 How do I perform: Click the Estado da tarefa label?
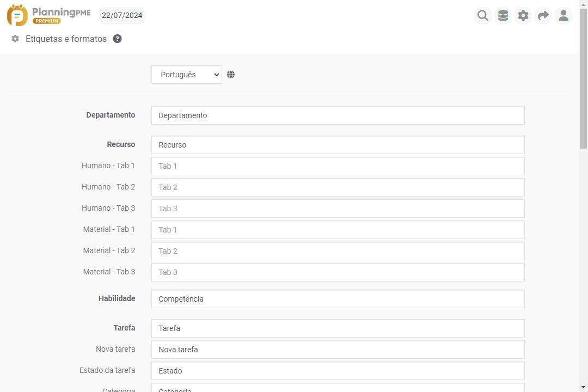(x=107, y=370)
